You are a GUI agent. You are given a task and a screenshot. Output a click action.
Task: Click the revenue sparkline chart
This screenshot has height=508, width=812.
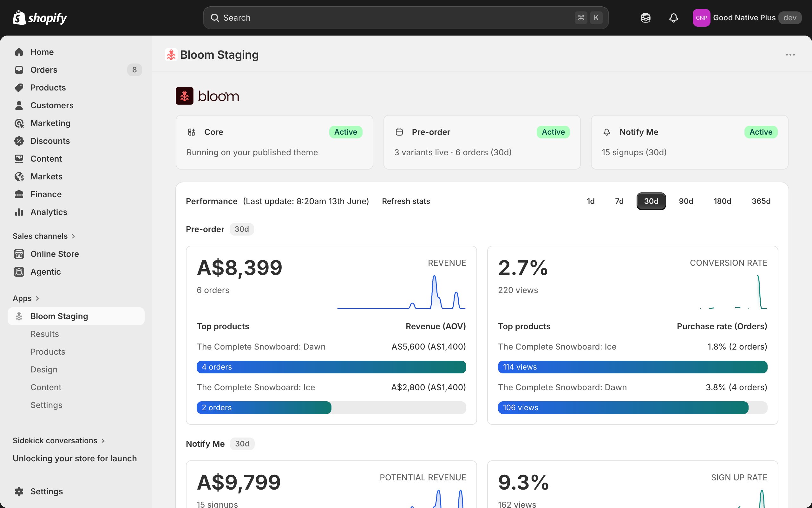click(401, 292)
